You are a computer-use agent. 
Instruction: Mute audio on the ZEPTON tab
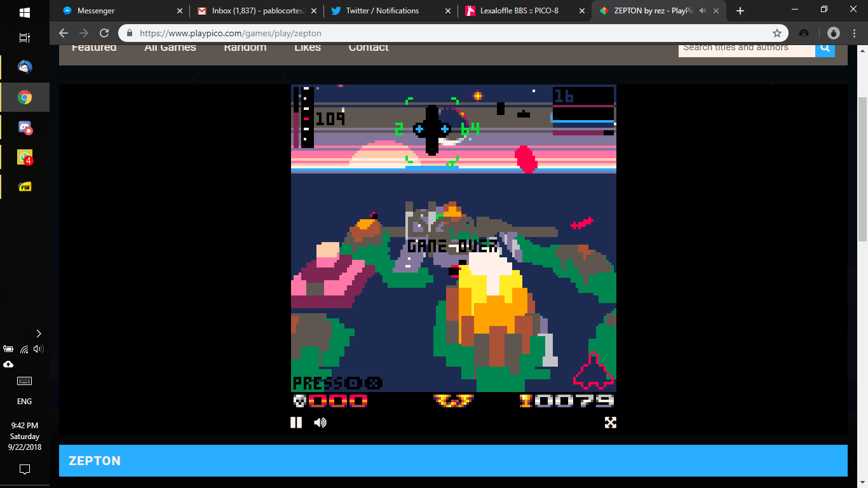tap(703, 11)
